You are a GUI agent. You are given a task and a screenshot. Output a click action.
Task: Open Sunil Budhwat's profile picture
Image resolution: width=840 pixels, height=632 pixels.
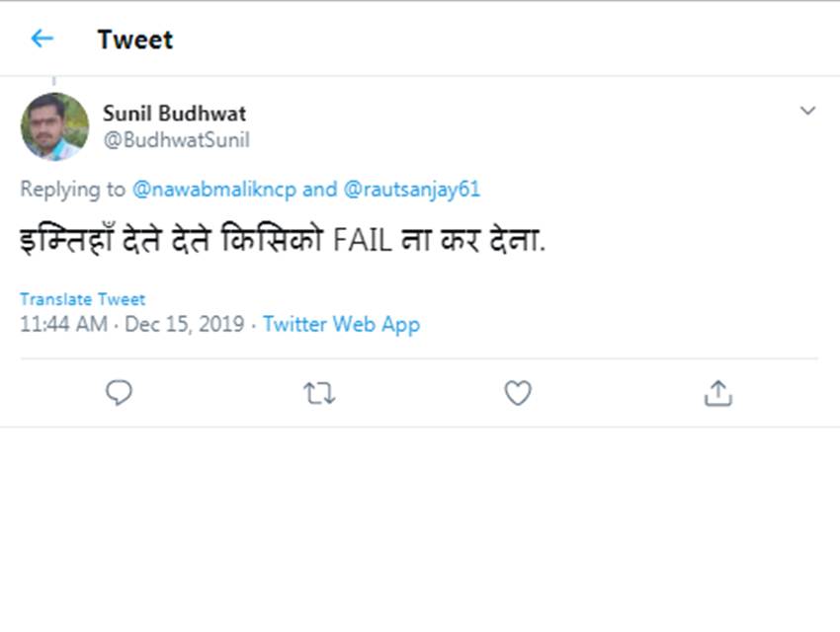tap(54, 126)
